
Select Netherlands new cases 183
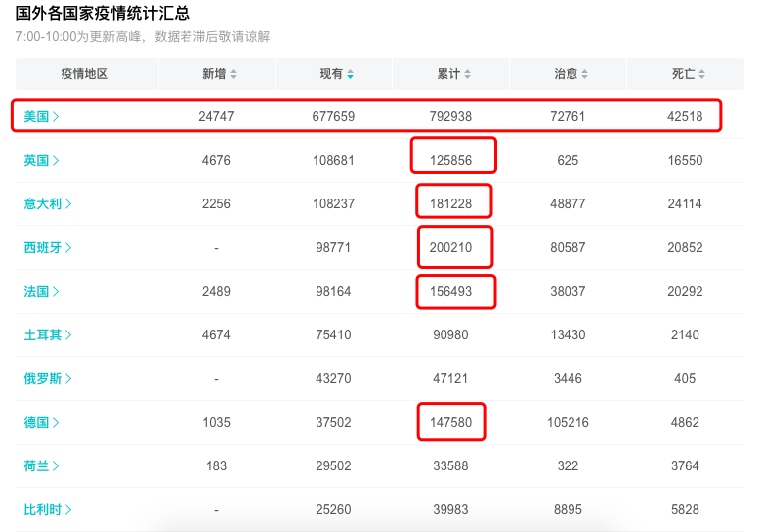[x=216, y=465]
